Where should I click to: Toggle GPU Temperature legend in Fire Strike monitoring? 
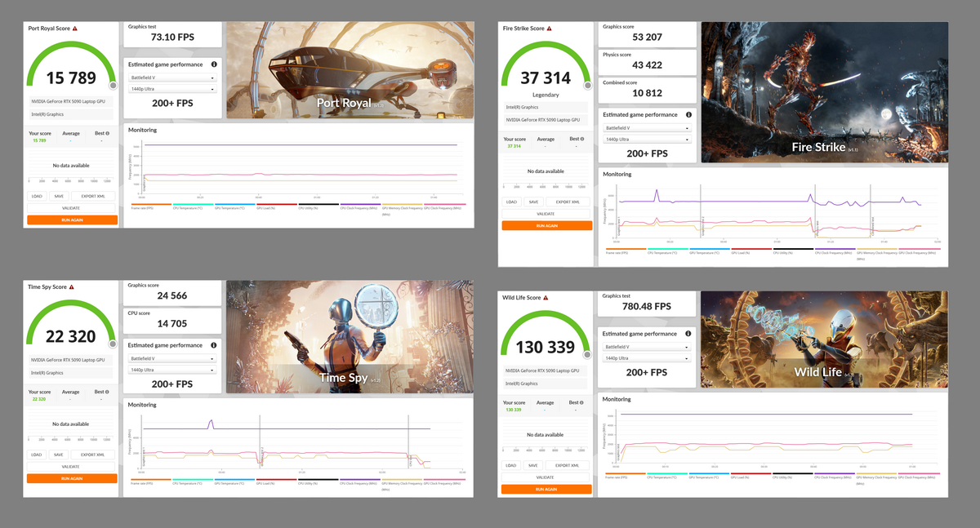coord(710,251)
